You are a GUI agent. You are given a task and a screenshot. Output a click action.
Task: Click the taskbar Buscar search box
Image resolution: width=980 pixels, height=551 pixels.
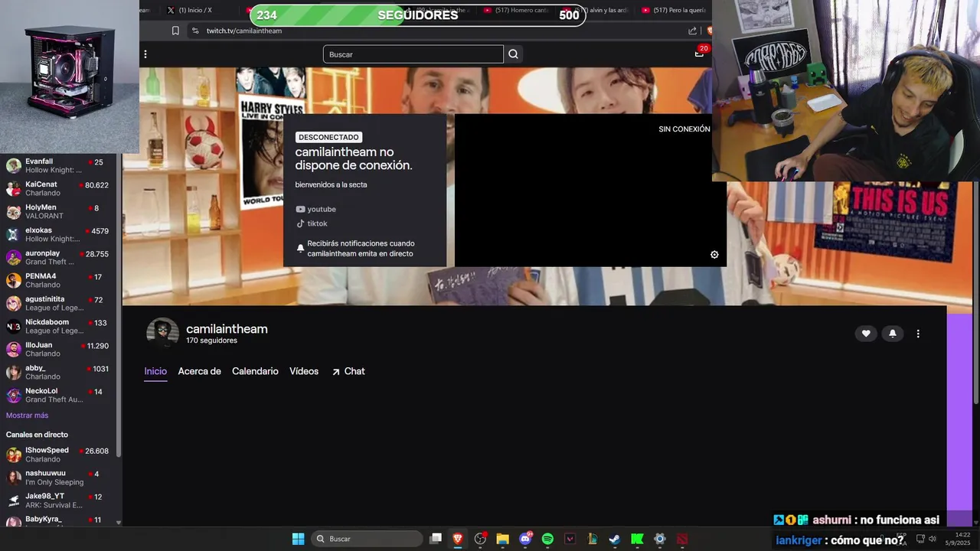click(x=367, y=539)
